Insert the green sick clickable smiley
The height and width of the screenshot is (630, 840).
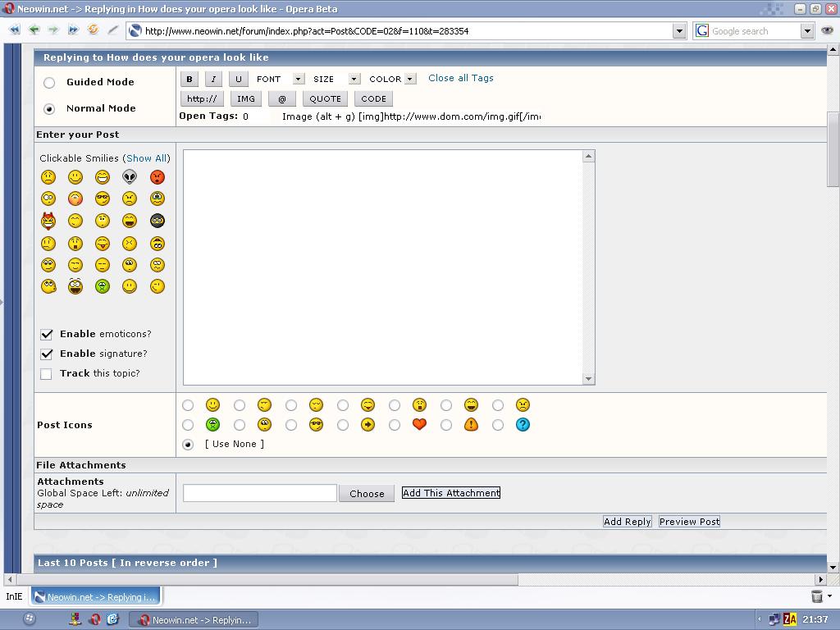[103, 286]
